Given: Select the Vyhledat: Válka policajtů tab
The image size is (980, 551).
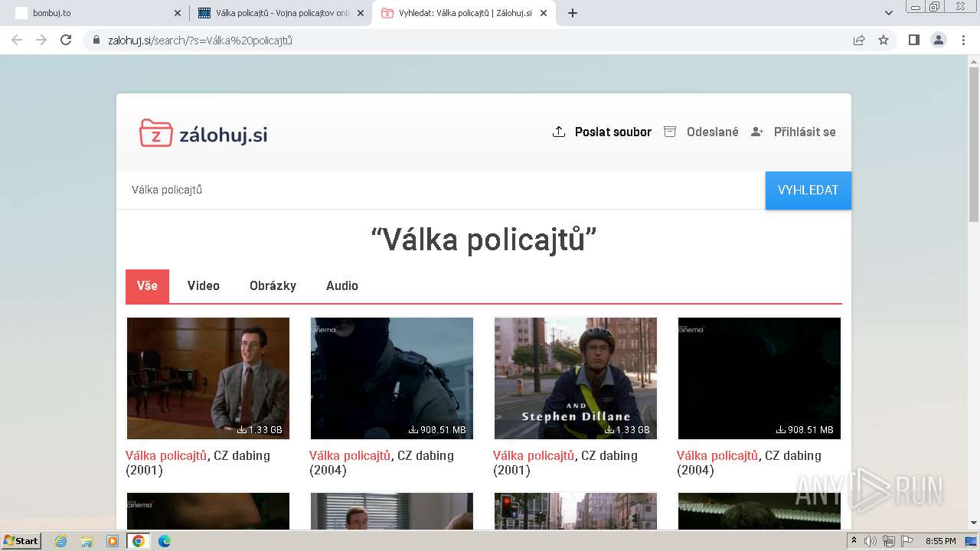Looking at the screenshot, I should coord(464,13).
